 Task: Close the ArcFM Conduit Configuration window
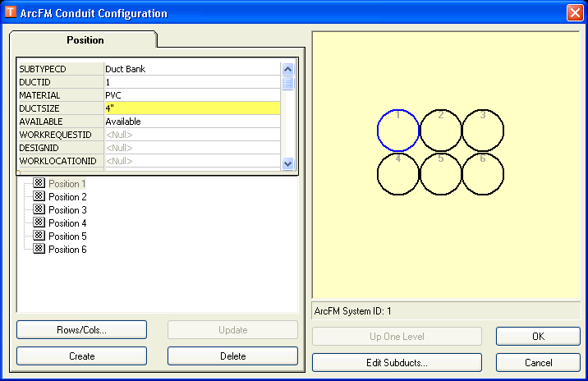tap(575, 13)
